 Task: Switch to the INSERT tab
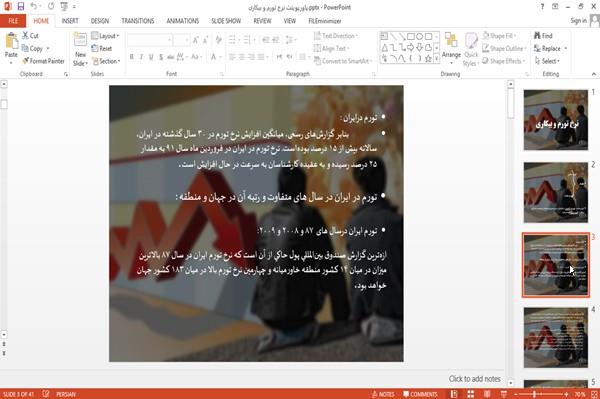point(70,21)
